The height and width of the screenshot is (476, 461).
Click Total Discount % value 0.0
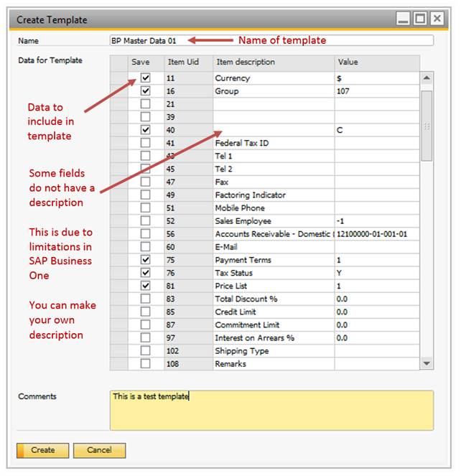377,299
